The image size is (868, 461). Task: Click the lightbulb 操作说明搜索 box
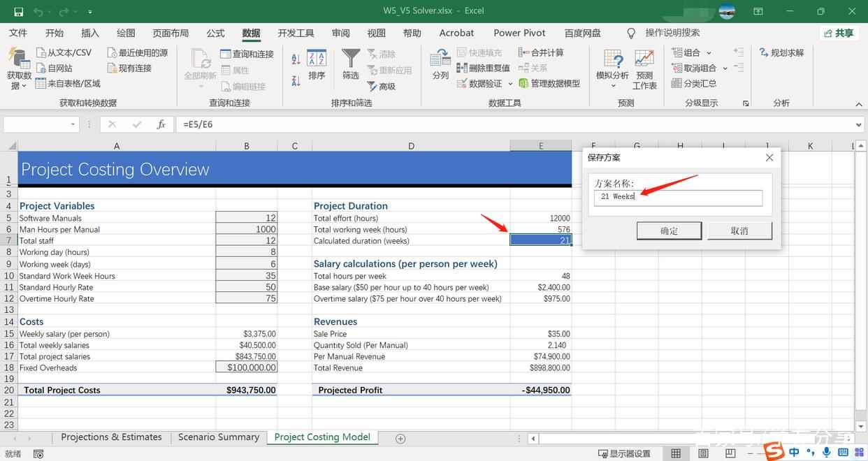(663, 33)
